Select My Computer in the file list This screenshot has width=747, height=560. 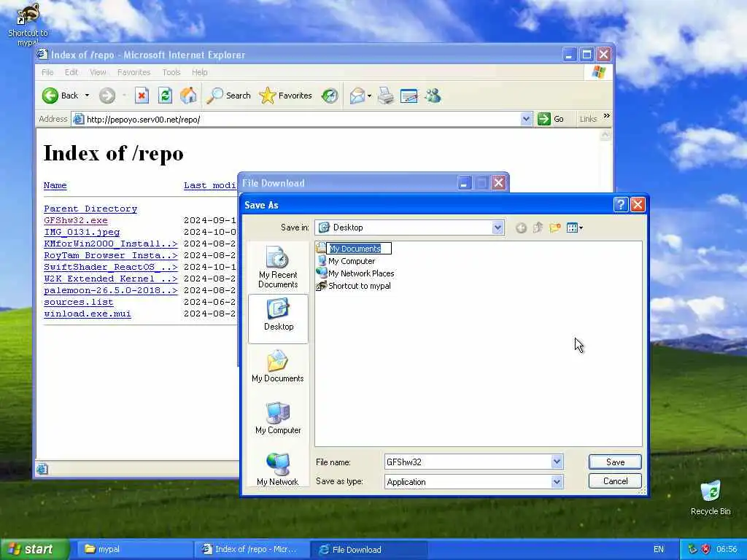pos(347,261)
